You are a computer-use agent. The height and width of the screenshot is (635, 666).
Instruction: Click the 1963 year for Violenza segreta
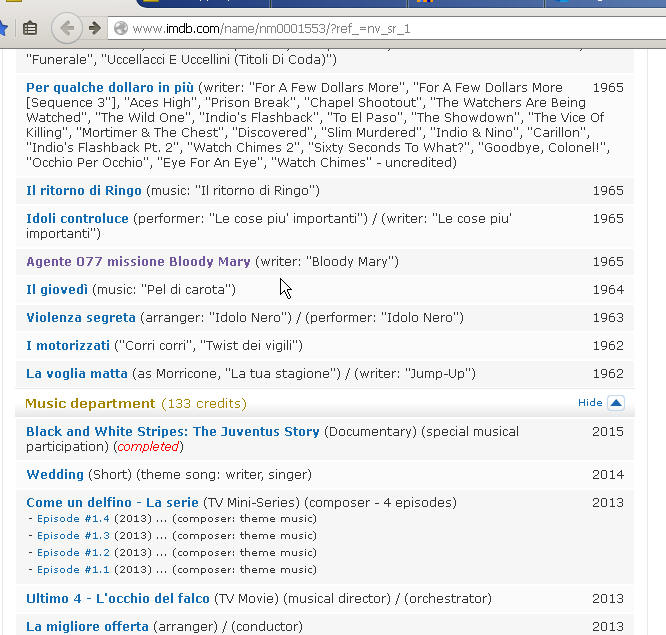[x=608, y=318]
